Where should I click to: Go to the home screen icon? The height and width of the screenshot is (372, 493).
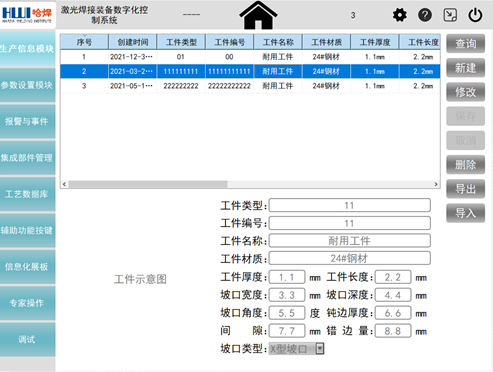258,15
